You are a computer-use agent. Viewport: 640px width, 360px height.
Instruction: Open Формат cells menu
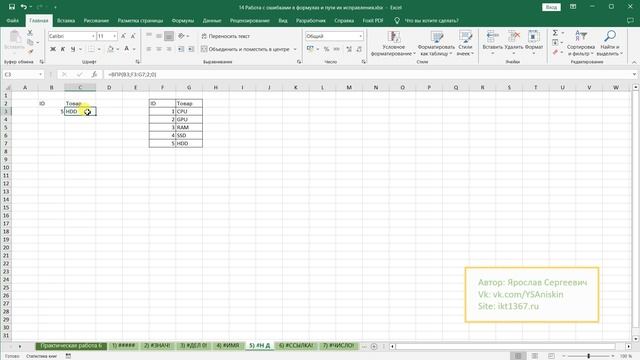click(x=533, y=43)
